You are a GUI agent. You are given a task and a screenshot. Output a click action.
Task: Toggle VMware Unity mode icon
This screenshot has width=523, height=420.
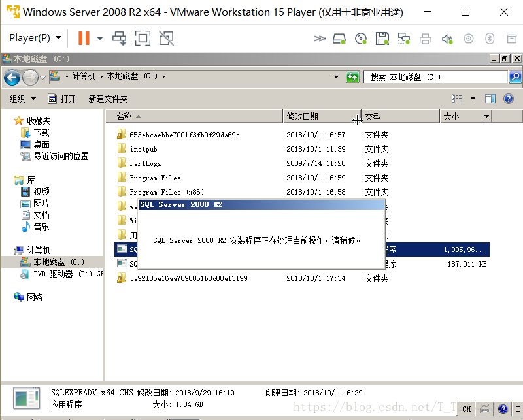[x=166, y=38]
